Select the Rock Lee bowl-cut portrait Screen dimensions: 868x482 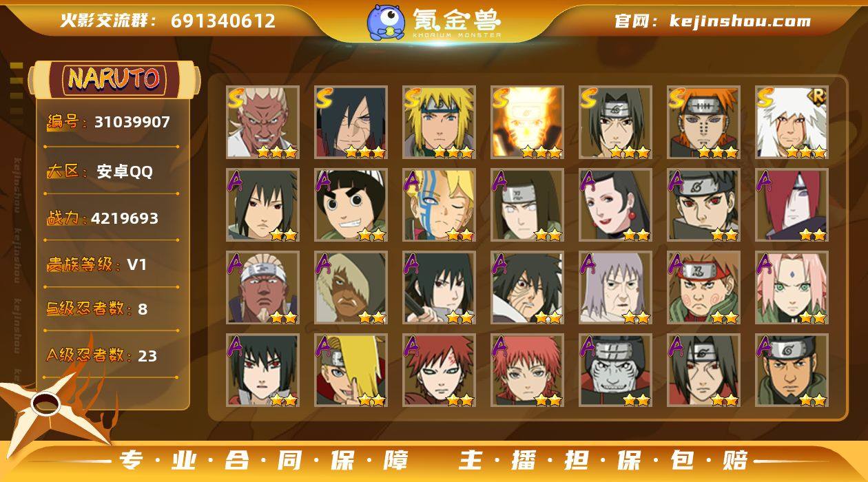(351, 205)
